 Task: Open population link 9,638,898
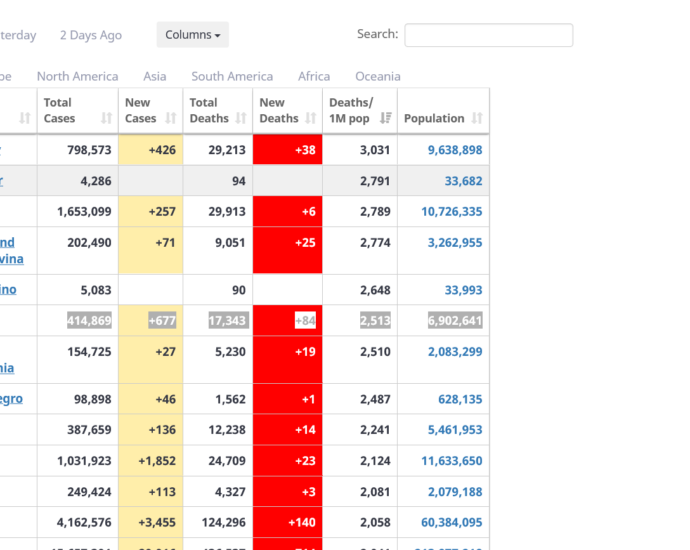pos(455,150)
